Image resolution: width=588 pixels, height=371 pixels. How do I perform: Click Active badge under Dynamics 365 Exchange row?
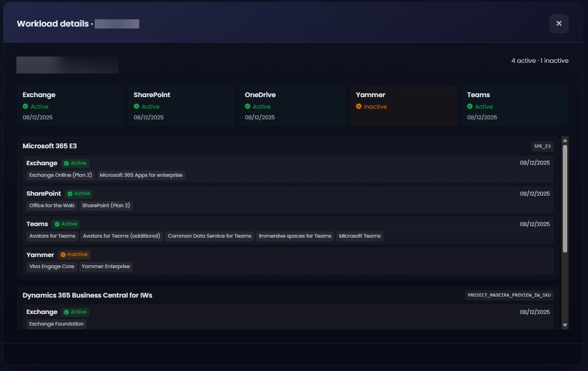tap(75, 312)
